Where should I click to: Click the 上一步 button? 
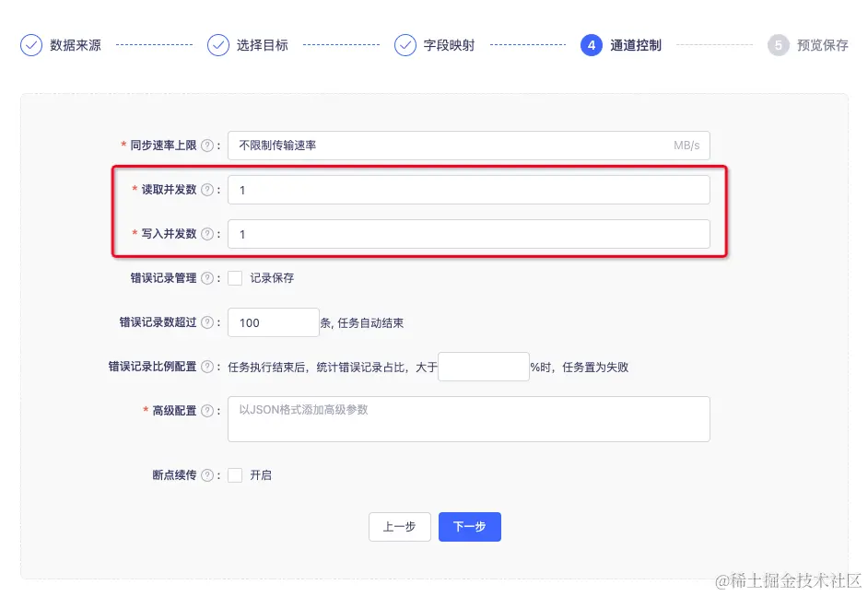[400, 527]
